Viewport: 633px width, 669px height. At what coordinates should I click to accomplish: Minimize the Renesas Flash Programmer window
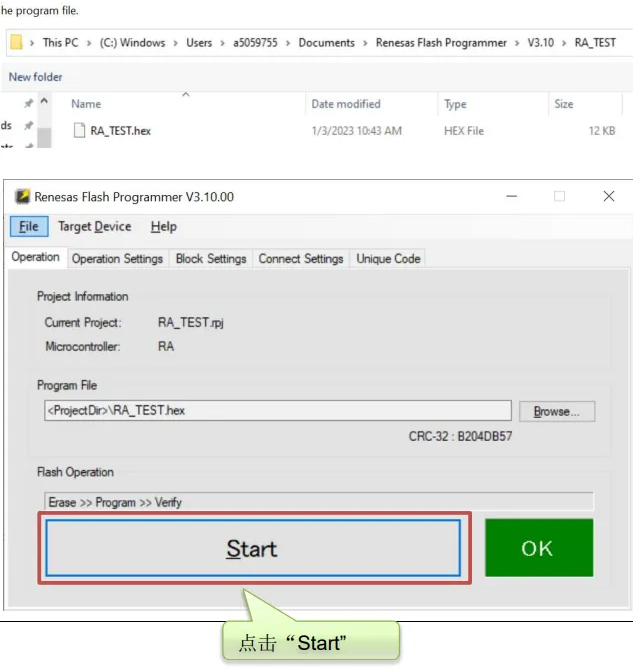click(511, 196)
